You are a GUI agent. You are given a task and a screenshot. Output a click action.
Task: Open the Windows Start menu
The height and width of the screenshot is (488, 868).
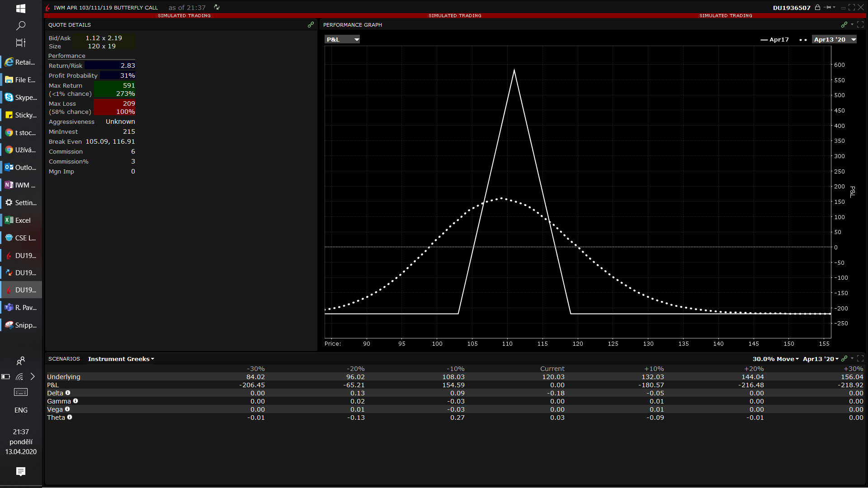coord(21,8)
